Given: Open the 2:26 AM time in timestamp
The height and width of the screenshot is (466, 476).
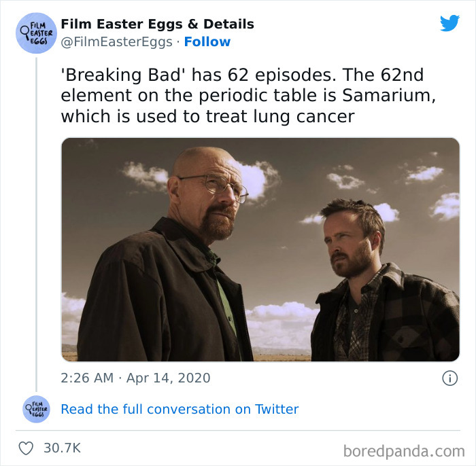Looking at the screenshot, I should (x=86, y=378).
